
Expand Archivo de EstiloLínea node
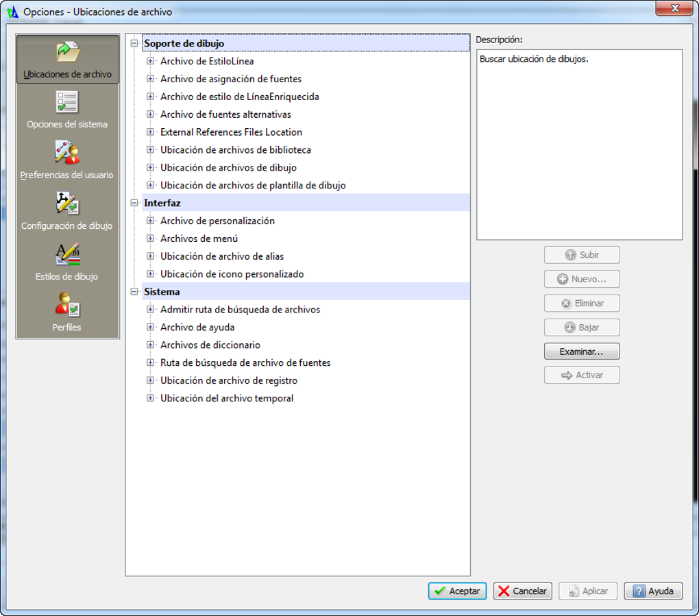150,61
